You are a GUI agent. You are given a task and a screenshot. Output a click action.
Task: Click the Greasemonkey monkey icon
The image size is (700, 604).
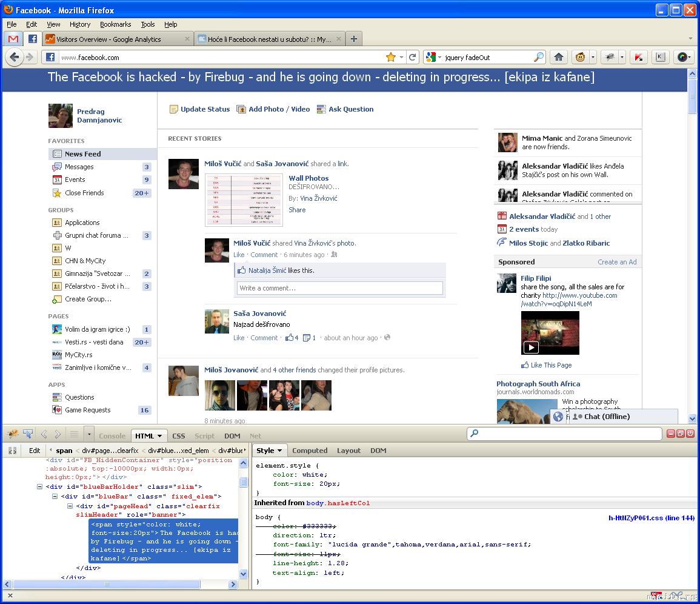point(581,57)
